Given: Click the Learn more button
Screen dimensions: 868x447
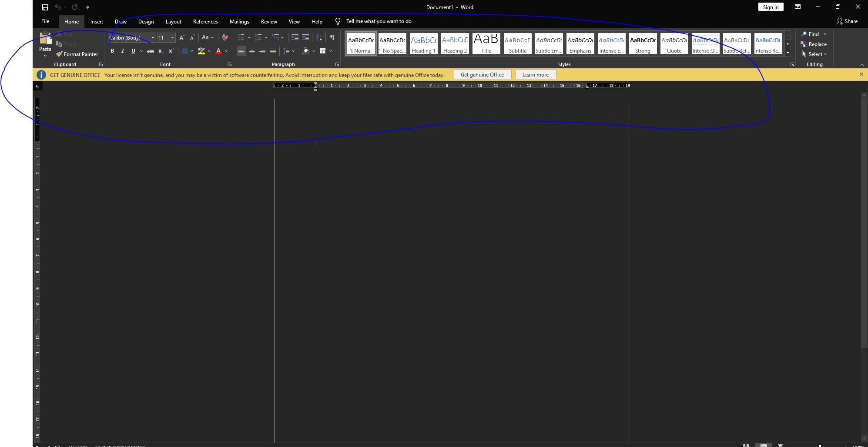Looking at the screenshot, I should tap(536, 75).
